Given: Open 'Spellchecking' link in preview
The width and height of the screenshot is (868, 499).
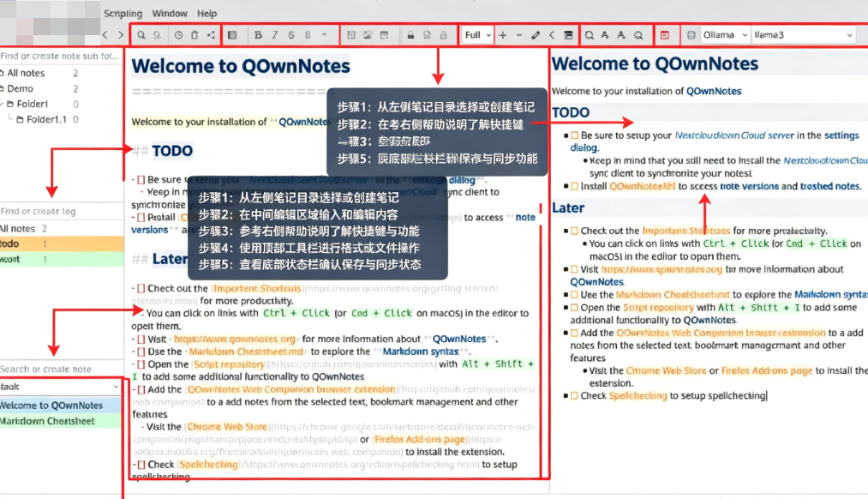Looking at the screenshot, I should (x=638, y=395).
